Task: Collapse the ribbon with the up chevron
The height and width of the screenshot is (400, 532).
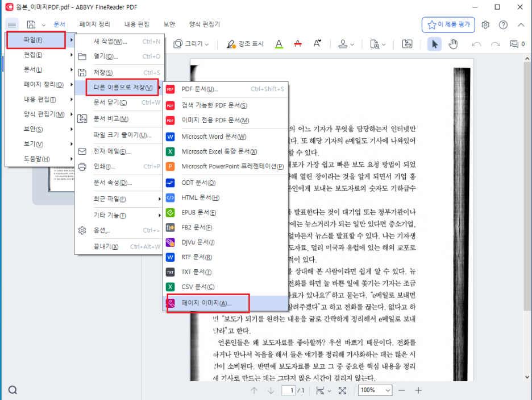Action: (x=521, y=25)
